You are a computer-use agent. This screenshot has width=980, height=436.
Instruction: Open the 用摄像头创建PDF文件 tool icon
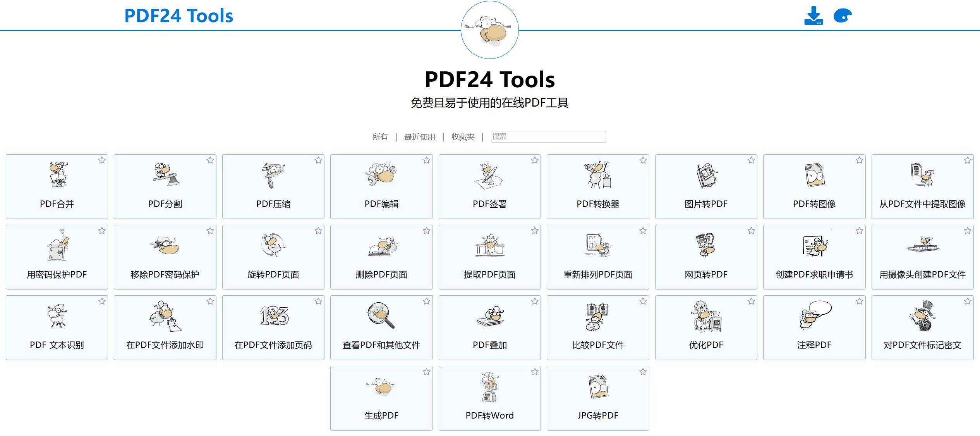point(923,245)
